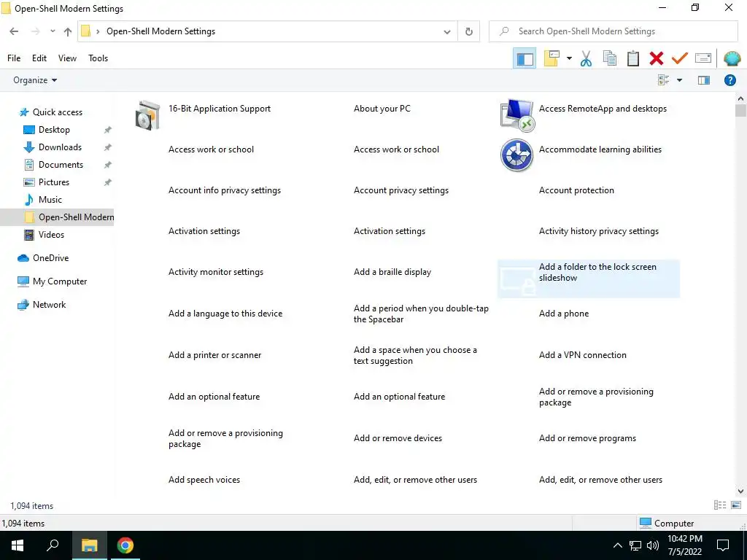Open the Edit menu
747x560 pixels.
[x=39, y=58]
